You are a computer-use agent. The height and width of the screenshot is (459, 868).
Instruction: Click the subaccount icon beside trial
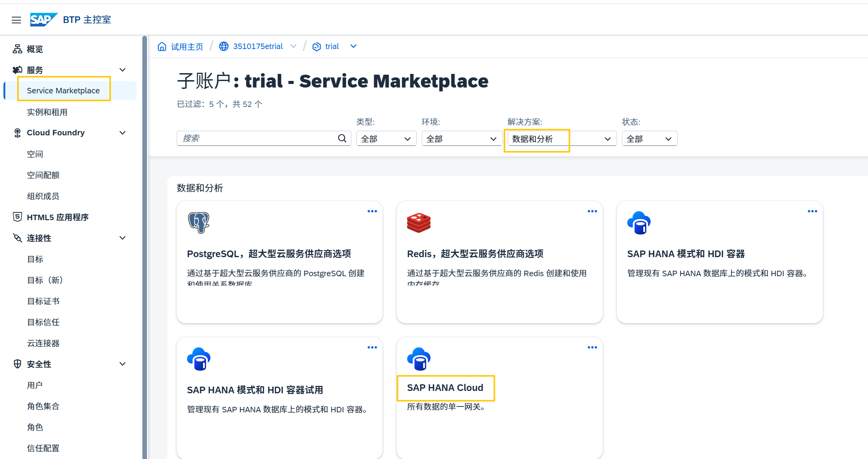[317, 47]
